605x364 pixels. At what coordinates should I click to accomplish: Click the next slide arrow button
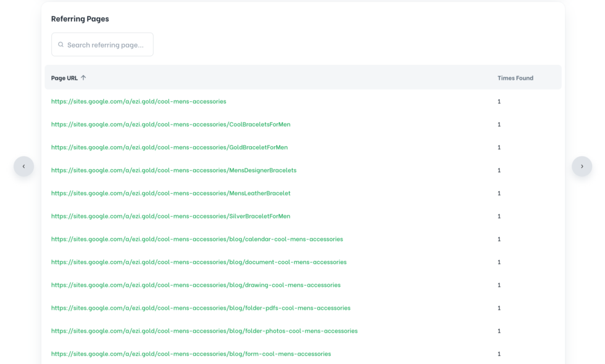[x=582, y=166]
